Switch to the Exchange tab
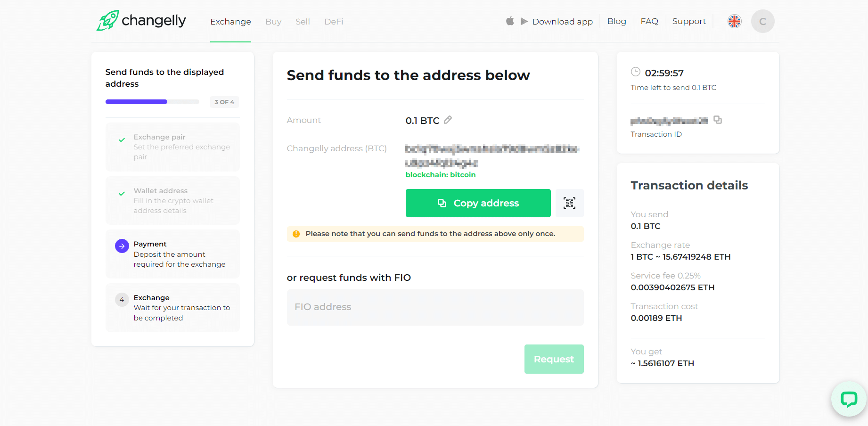Screen dimensions: 868x426 (230, 22)
